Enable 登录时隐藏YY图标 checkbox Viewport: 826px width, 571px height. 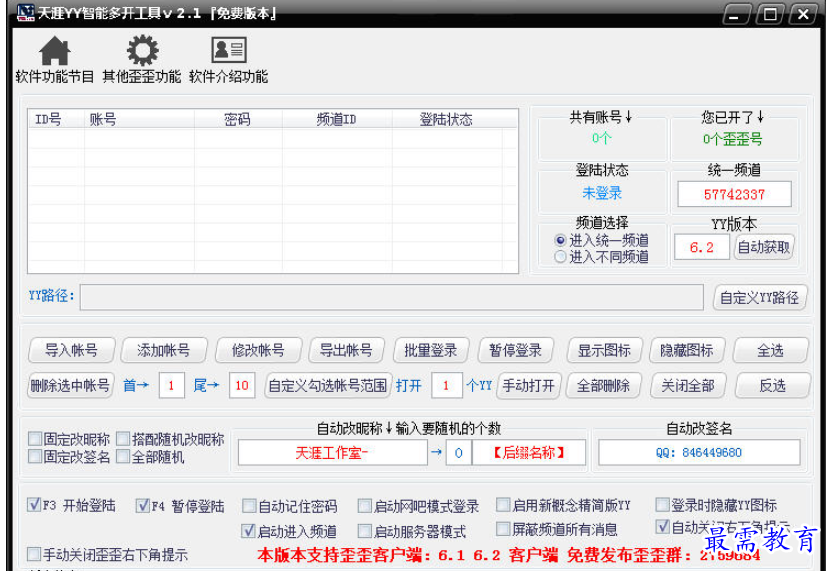click(x=662, y=505)
